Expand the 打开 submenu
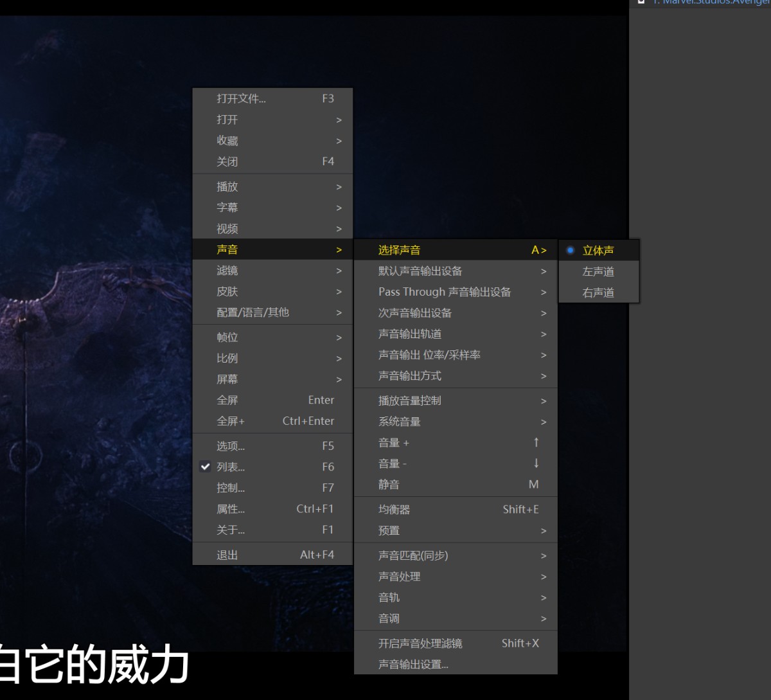The width and height of the screenshot is (771, 700). (x=272, y=120)
